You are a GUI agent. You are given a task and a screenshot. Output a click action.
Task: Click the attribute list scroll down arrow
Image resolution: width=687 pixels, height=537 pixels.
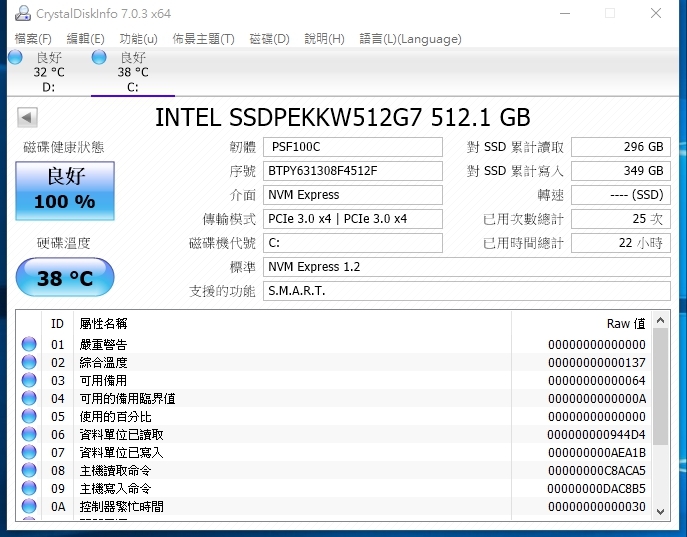661,511
